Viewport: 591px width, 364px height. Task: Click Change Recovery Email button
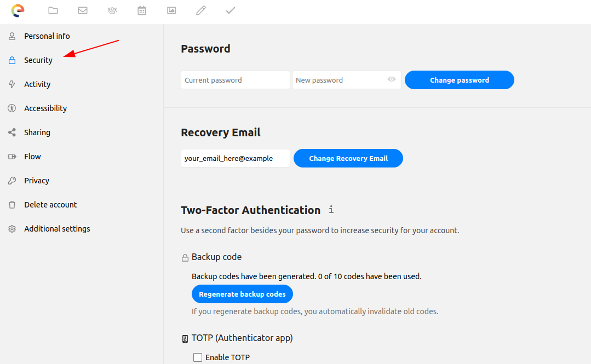[x=348, y=158]
